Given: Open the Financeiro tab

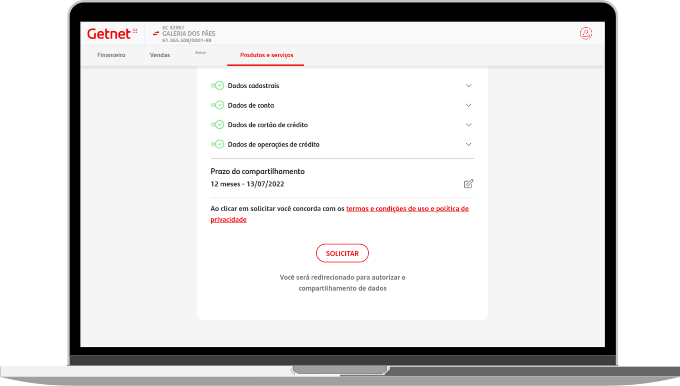Looking at the screenshot, I should pyautogui.click(x=111, y=55).
